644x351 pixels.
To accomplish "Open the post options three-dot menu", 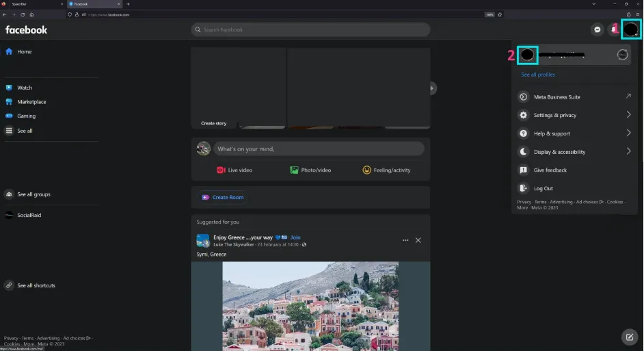I will 405,240.
